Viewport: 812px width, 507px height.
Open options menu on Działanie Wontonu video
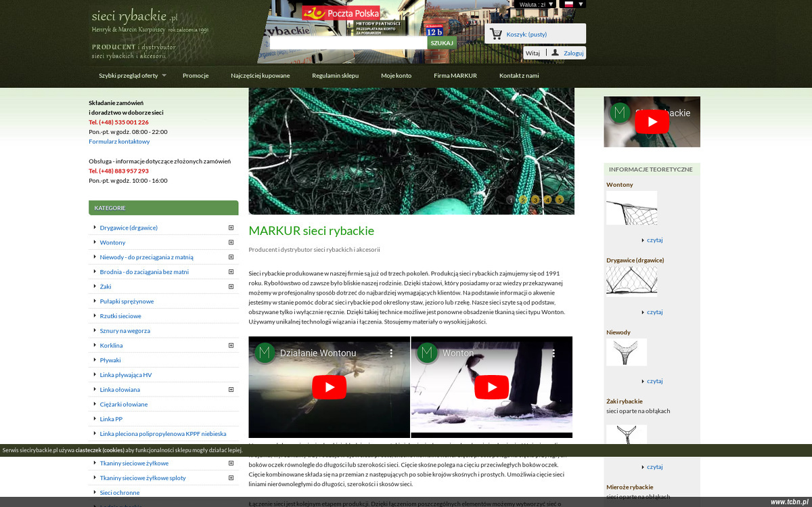[391, 353]
